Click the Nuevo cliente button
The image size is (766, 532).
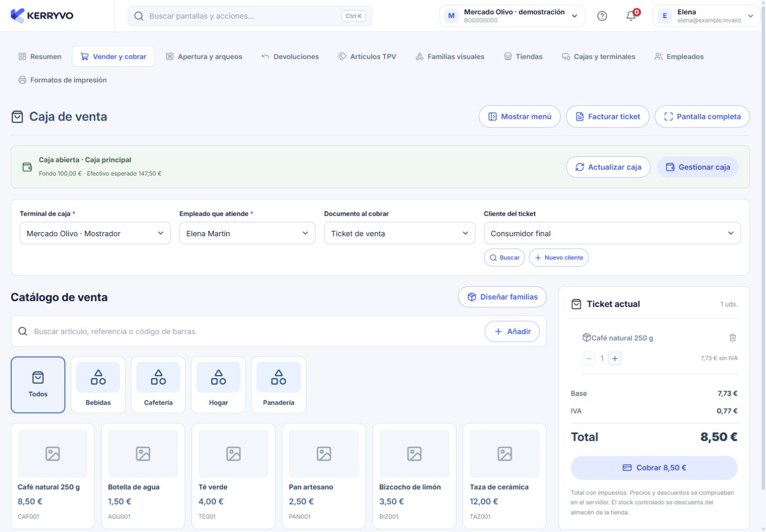tap(559, 258)
